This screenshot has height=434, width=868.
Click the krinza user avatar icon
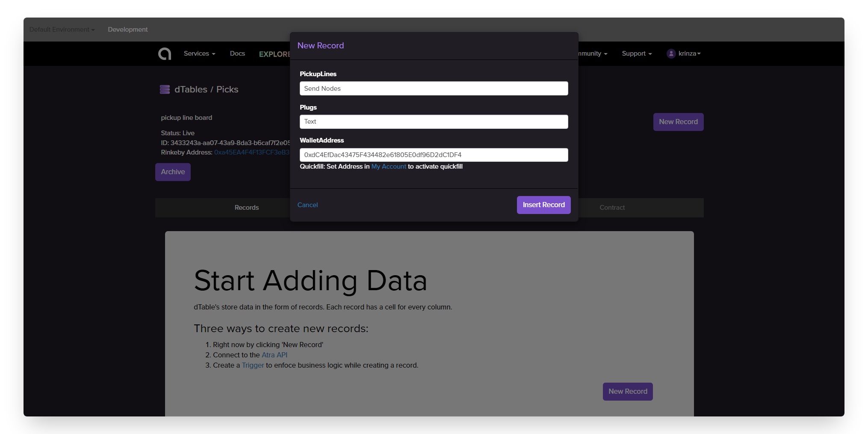[x=671, y=54]
